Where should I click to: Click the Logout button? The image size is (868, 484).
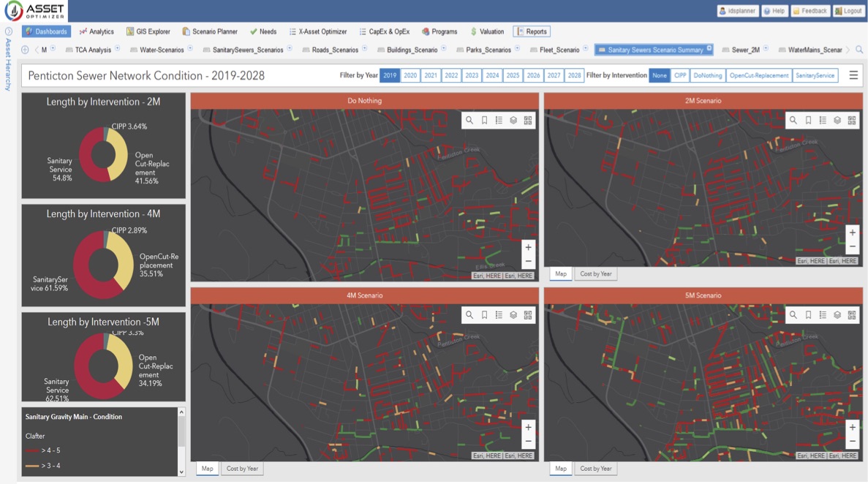coord(848,11)
